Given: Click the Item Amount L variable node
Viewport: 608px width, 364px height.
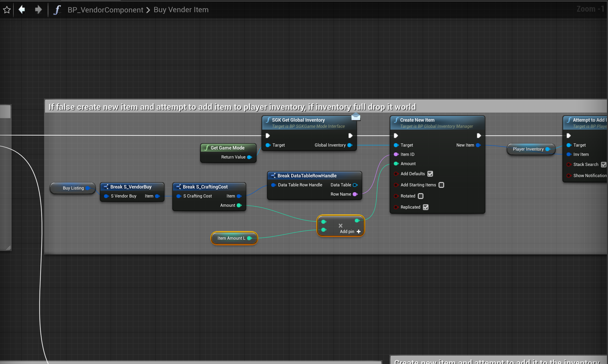Looking at the screenshot, I should [x=231, y=238].
